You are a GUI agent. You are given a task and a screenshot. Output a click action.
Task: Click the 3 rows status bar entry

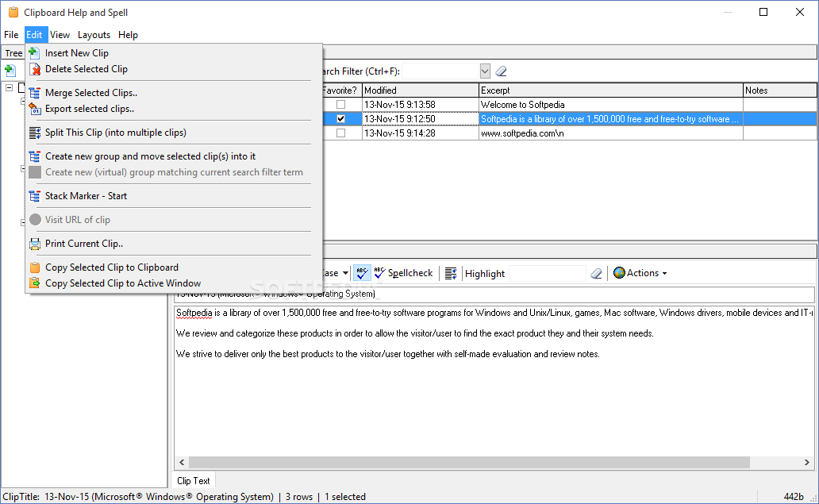coord(298,497)
